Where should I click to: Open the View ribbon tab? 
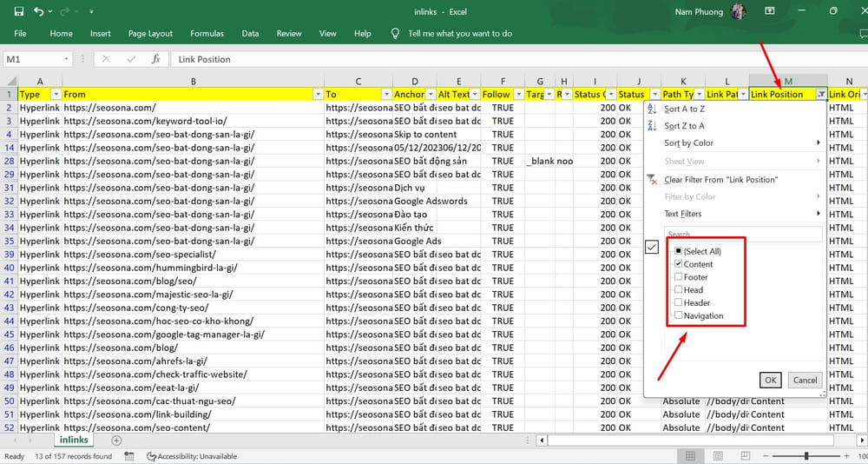(328, 33)
